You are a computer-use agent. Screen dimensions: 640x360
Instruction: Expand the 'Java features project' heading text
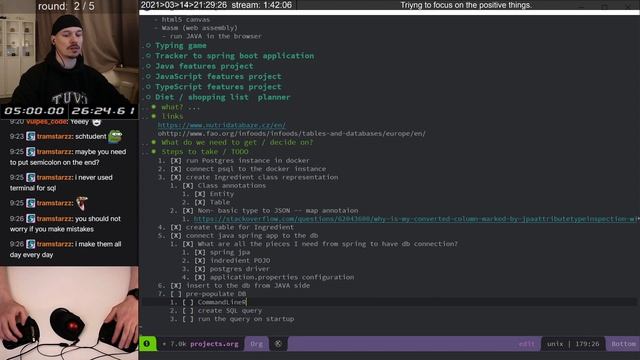(x=204, y=66)
